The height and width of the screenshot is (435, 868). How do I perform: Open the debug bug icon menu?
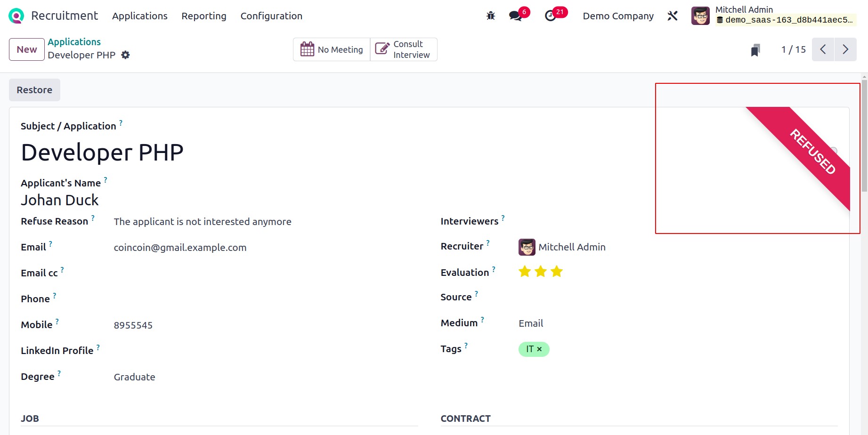[x=491, y=16]
